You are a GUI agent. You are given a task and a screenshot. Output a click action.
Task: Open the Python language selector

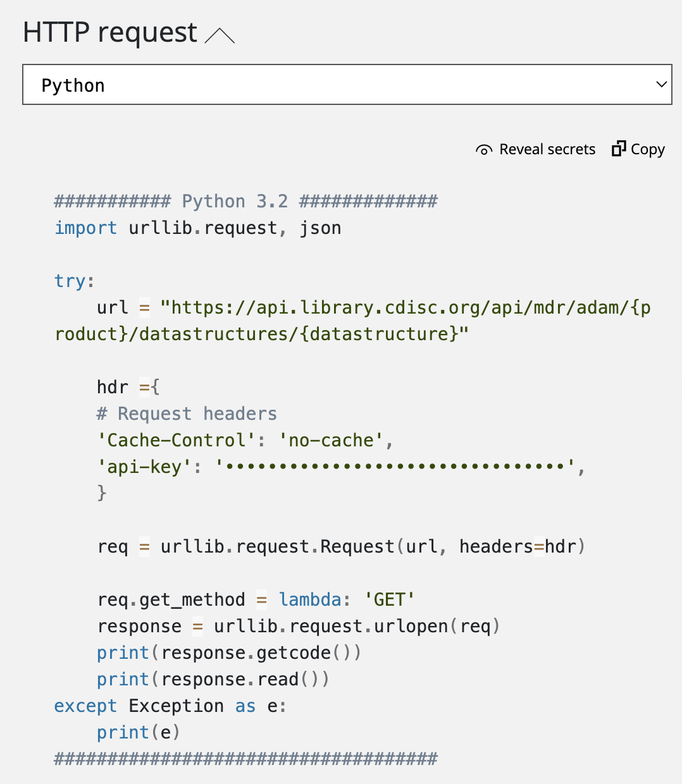[346, 85]
